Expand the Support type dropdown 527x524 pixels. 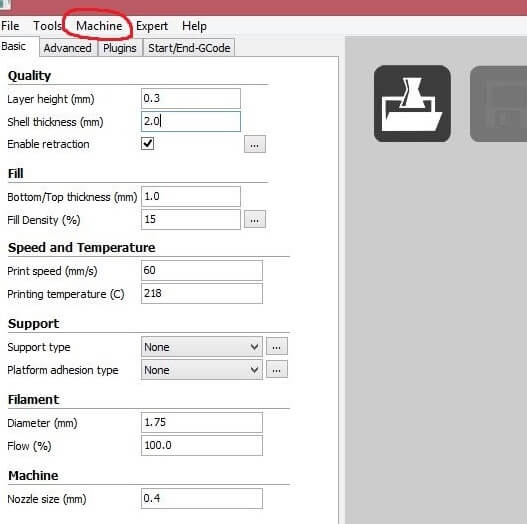tap(202, 347)
